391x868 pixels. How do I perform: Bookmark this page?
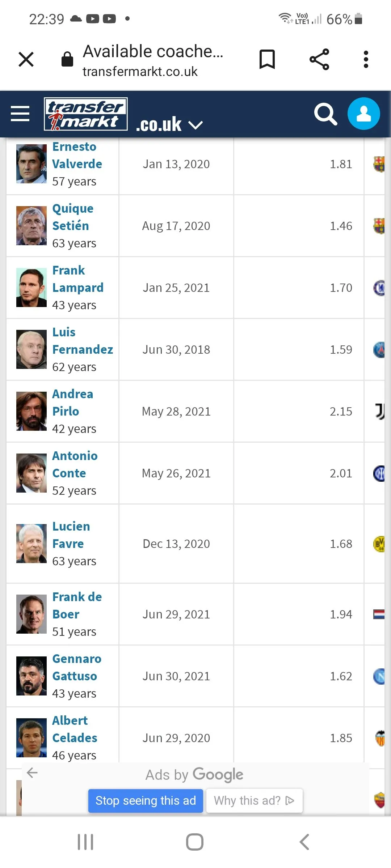[x=267, y=59]
